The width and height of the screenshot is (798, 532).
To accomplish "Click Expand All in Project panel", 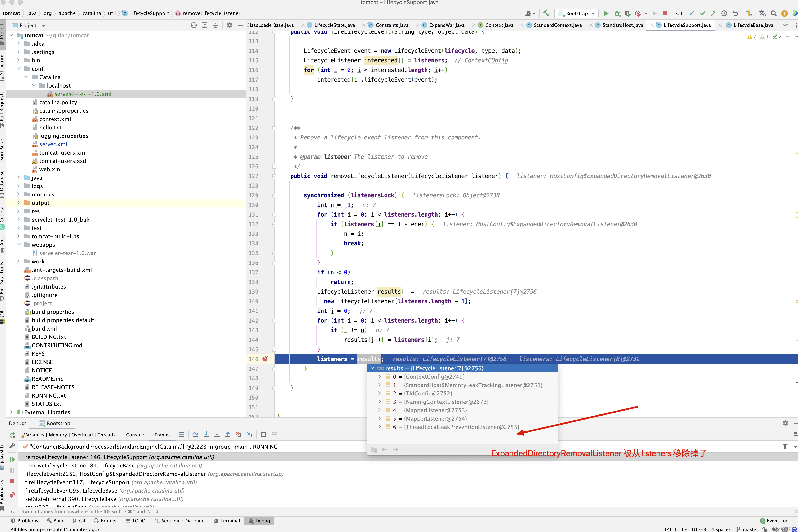I will [x=205, y=25].
